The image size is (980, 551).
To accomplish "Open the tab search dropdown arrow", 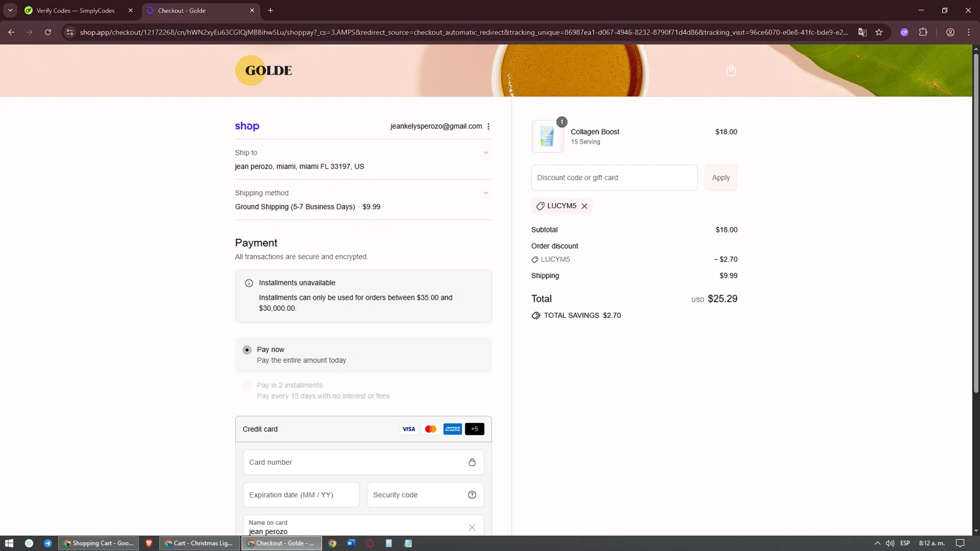I will [x=10, y=10].
